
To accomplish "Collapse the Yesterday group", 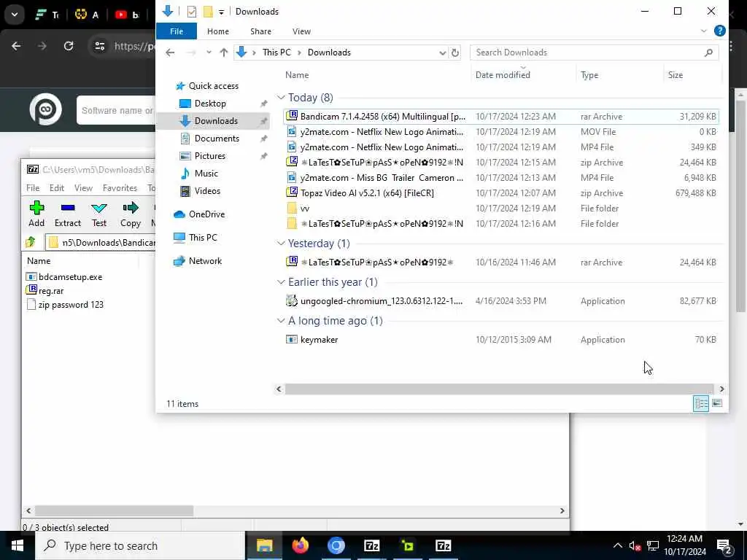I will [x=281, y=244].
